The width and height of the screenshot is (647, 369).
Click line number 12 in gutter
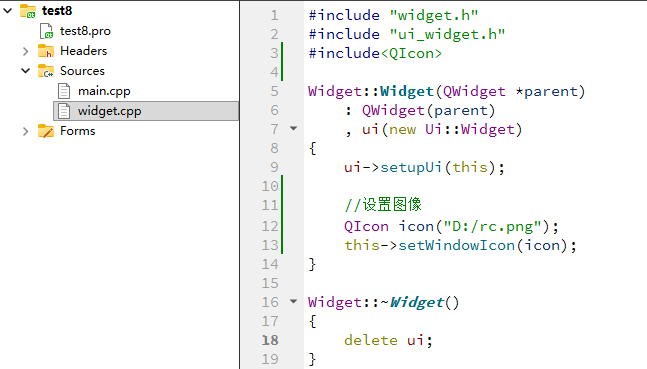(270, 226)
